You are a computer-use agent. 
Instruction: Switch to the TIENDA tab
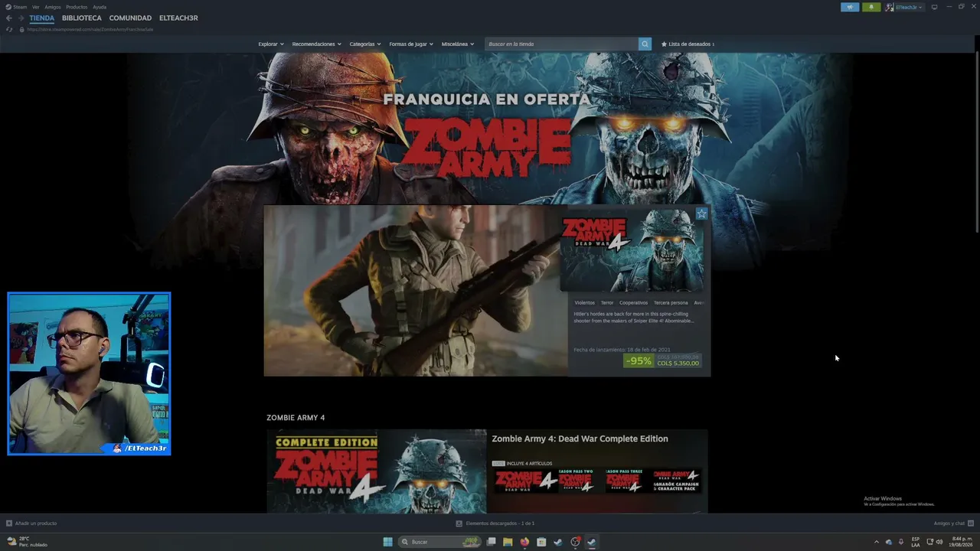click(x=42, y=18)
